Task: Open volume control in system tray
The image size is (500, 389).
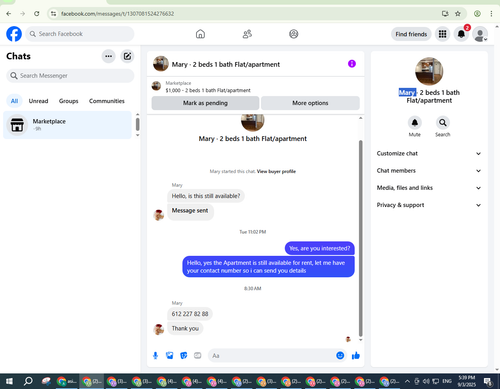Action: point(426,381)
